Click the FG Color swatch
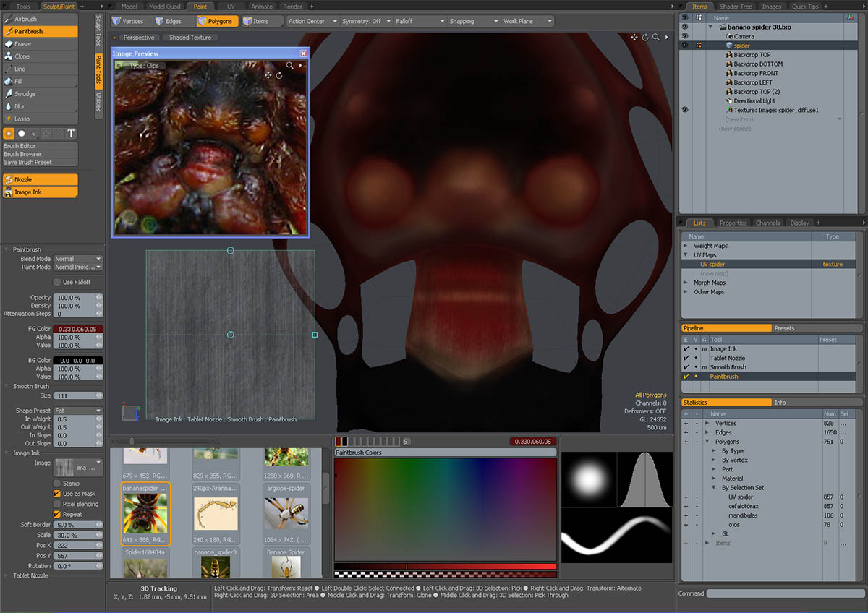The image size is (868, 613). tap(78, 329)
